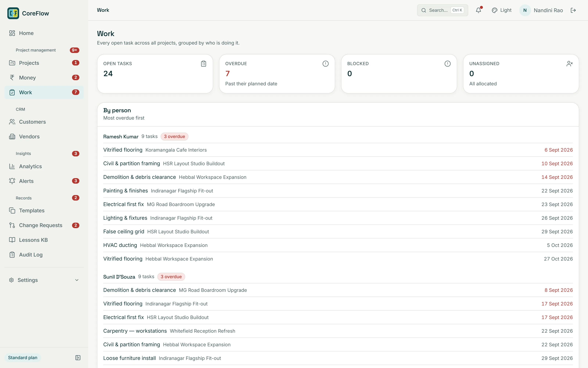Screen dimensions: 588x368
Task: Open notifications bell icon
Action: (x=478, y=10)
